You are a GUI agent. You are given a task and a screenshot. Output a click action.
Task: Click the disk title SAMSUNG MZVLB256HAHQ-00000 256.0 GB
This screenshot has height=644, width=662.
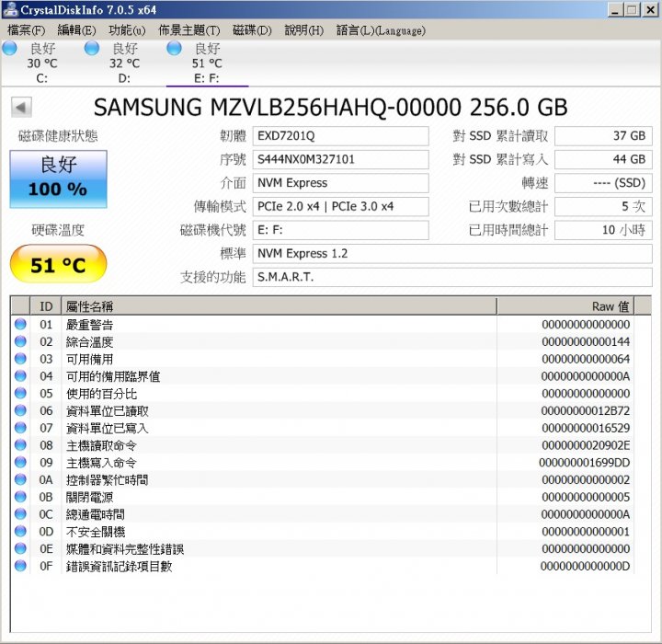331,108
